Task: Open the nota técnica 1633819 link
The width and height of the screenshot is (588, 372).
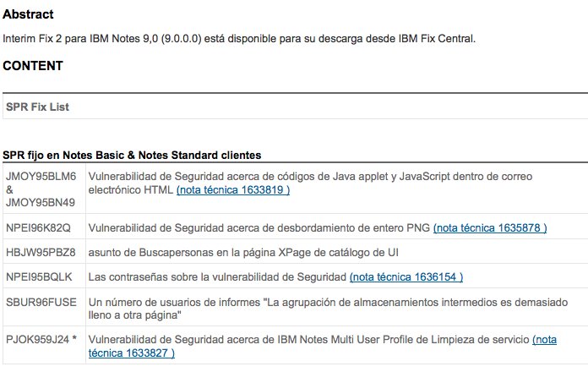Action: pos(233,190)
